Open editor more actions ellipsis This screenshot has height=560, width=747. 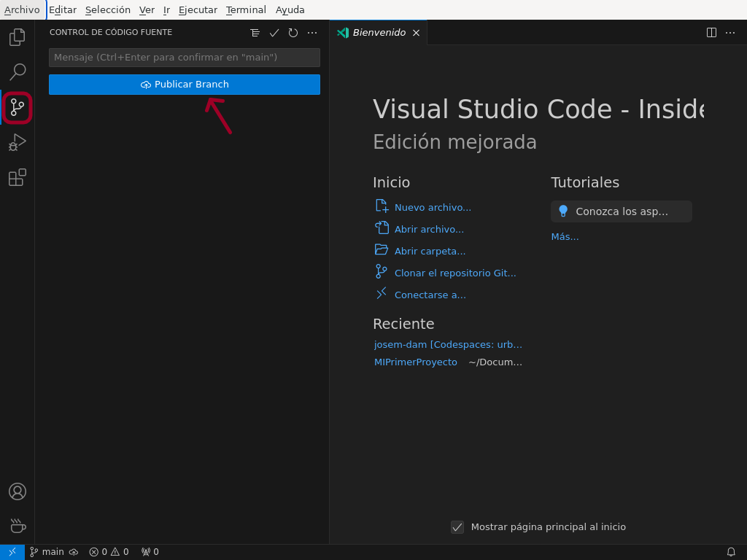tap(729, 32)
